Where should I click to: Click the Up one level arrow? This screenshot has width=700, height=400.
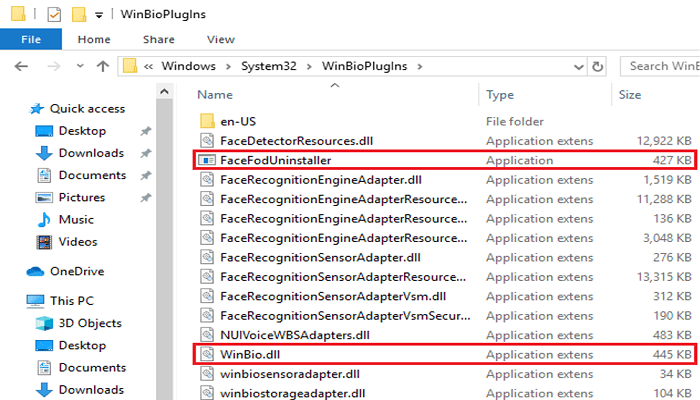tap(103, 67)
